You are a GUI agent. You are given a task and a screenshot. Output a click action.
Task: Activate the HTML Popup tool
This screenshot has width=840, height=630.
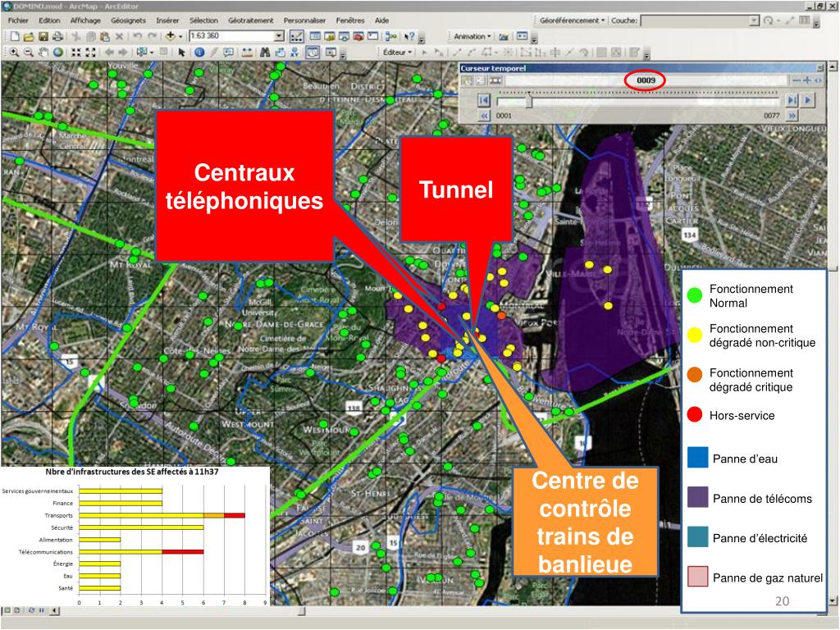(x=229, y=52)
